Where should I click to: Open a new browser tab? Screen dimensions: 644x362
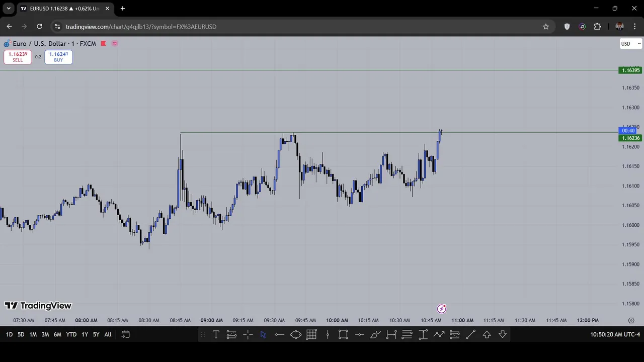coord(123,9)
